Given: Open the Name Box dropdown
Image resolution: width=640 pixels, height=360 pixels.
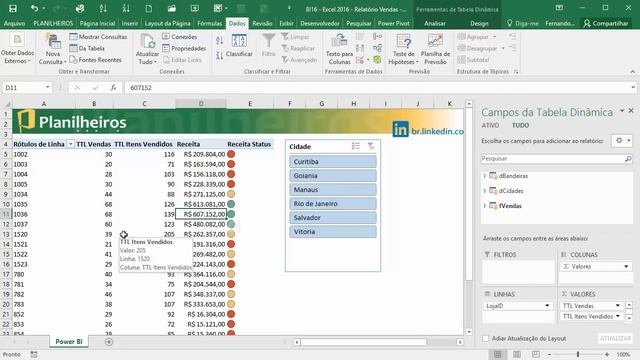Looking at the screenshot, I should click(x=47, y=87).
